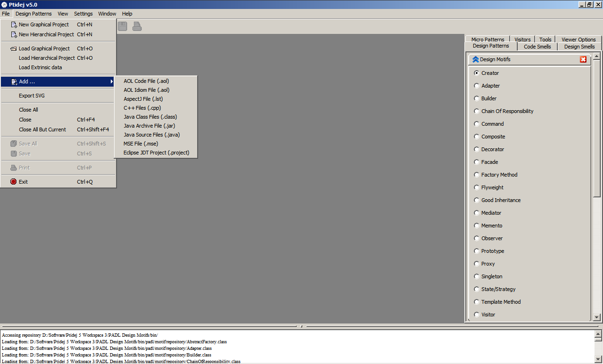Click the Save toolbar icon
The height and width of the screenshot is (364, 603).
(x=122, y=26)
